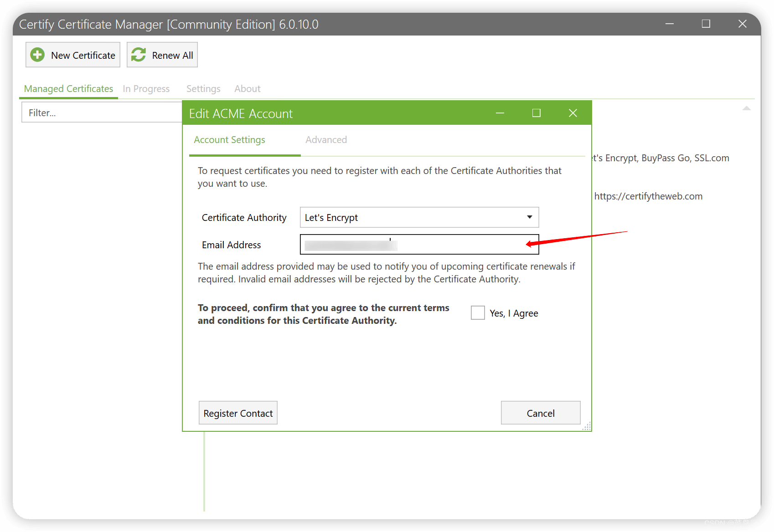Click the https://certifytheweb.com text

(648, 196)
